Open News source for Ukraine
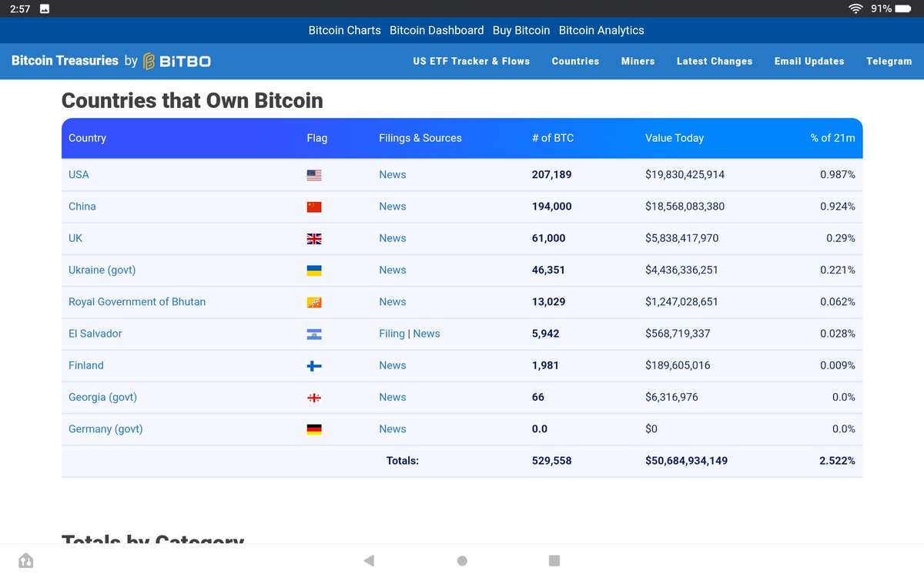 click(x=393, y=271)
